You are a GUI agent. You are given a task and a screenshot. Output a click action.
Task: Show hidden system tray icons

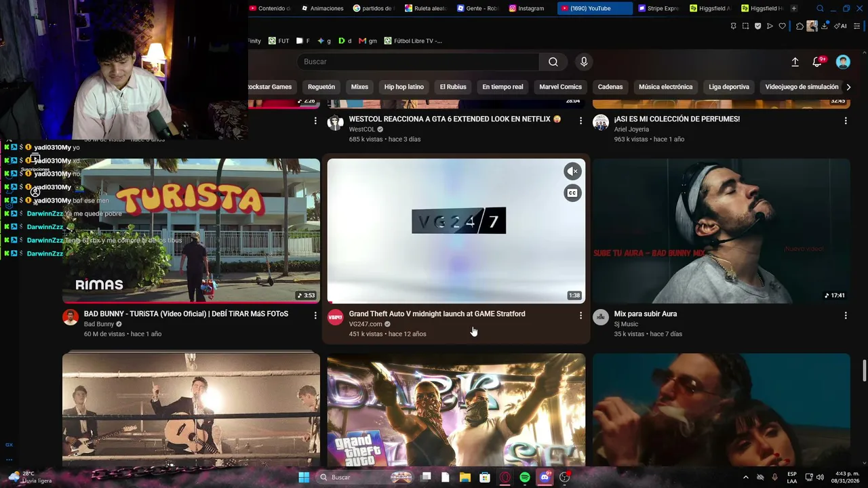pos(746,477)
